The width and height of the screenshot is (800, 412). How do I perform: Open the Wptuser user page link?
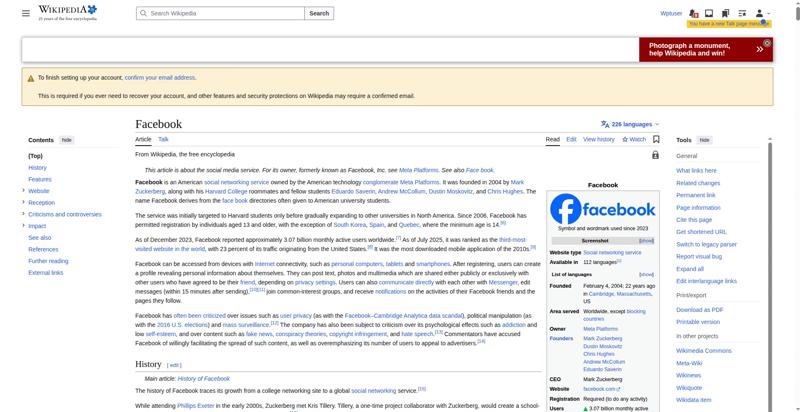pos(671,13)
